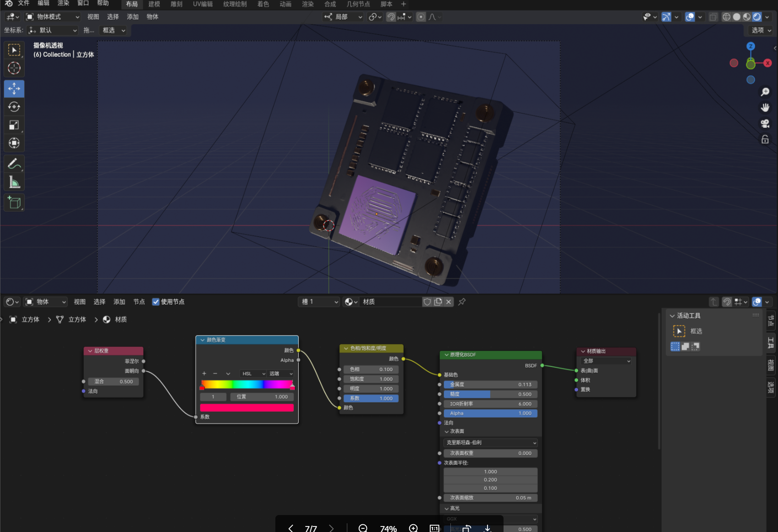Collapse the Principled BSDF node
Image resolution: width=778 pixels, height=532 pixels.
(x=446, y=355)
